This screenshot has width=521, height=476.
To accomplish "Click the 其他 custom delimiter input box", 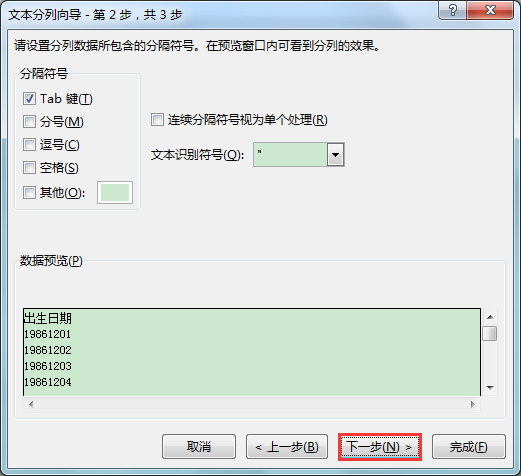I will 115,192.
